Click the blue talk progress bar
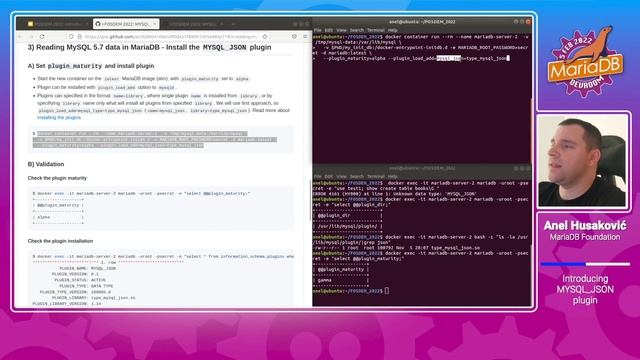The image size is (640, 360). pos(564,264)
